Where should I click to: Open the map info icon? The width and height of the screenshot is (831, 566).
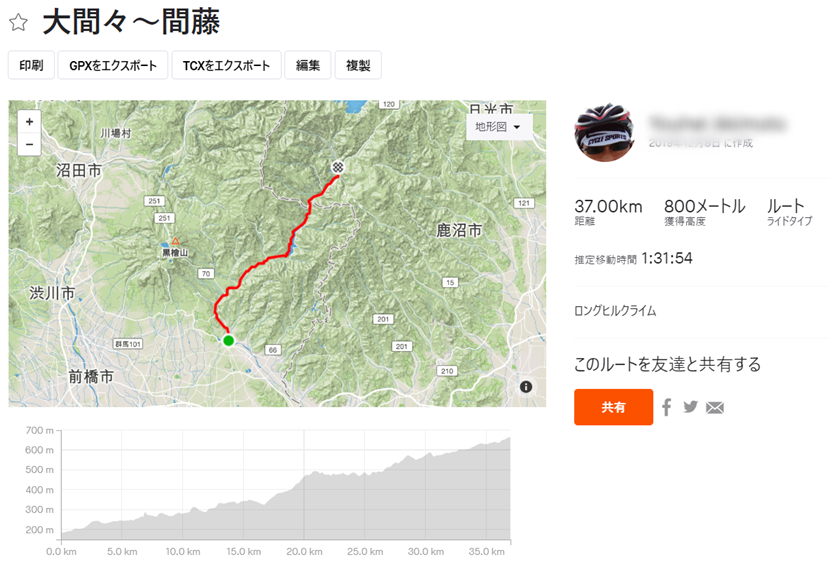(x=526, y=387)
